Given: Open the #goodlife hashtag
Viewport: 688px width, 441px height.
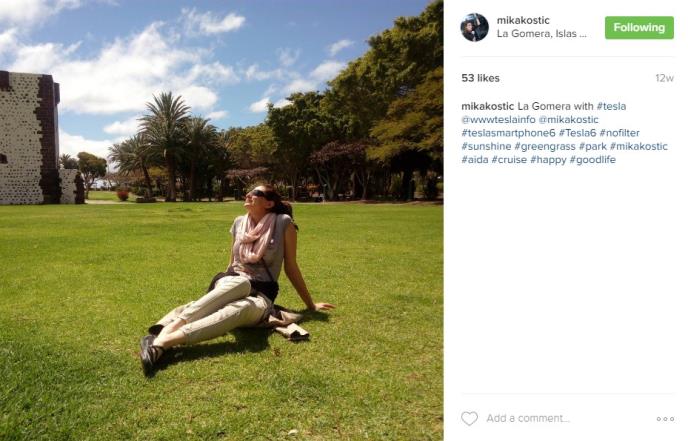Looking at the screenshot, I should point(593,160).
